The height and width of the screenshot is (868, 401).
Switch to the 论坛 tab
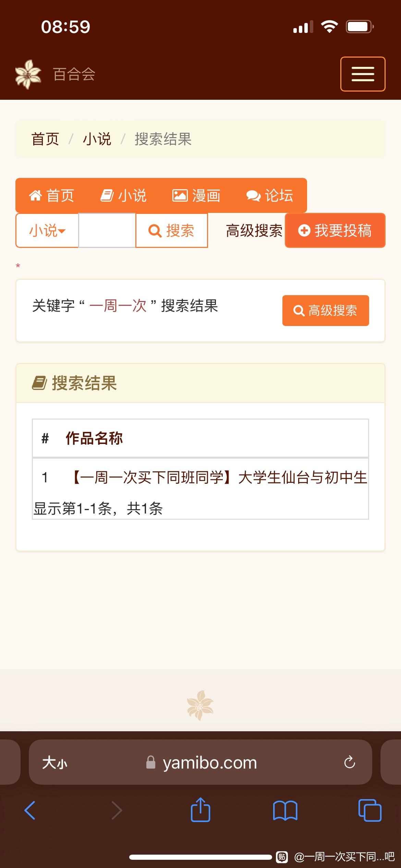point(269,196)
